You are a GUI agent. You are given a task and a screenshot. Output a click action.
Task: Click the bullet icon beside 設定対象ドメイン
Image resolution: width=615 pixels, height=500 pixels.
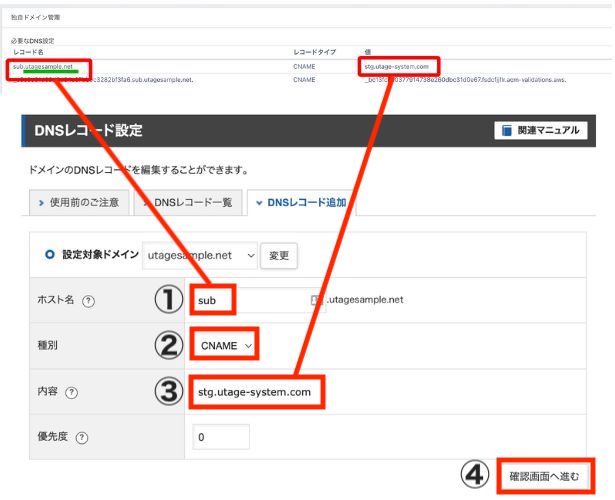tap(50, 255)
